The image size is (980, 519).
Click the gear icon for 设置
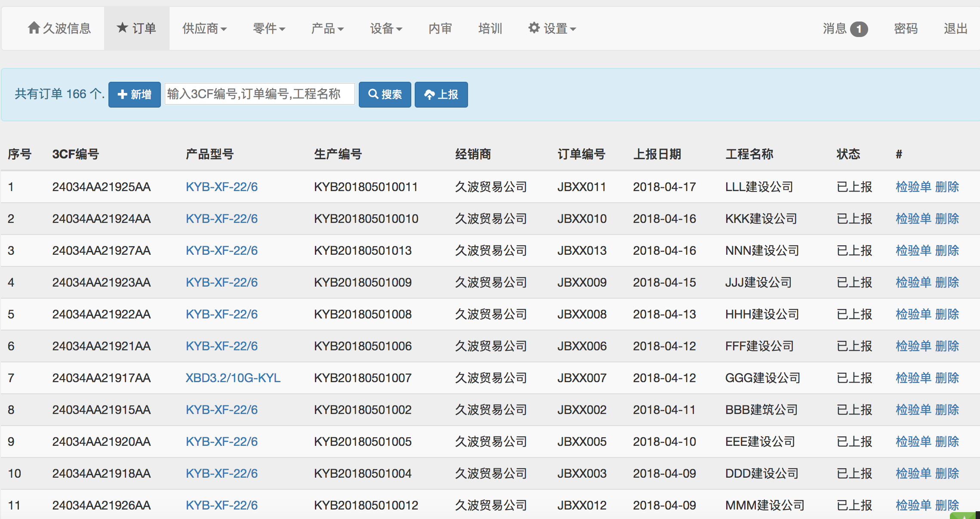pyautogui.click(x=534, y=28)
